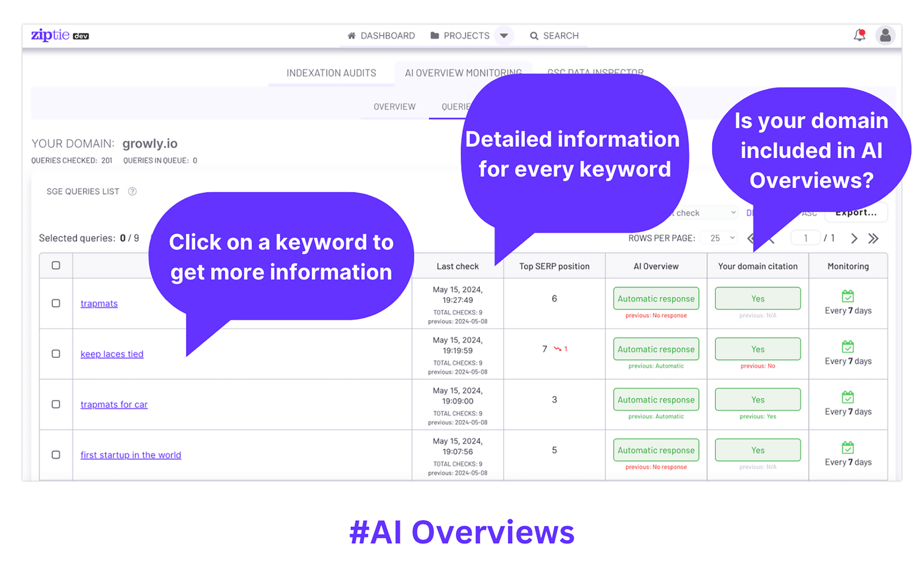924x565 pixels.
Task: Click the trapmats monitoring calendar icon
Action: [847, 296]
